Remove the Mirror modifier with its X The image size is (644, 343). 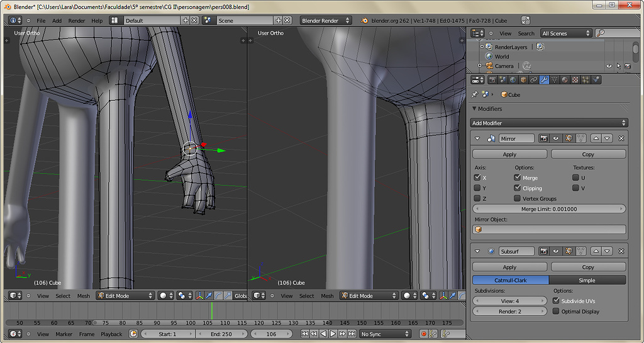click(621, 138)
